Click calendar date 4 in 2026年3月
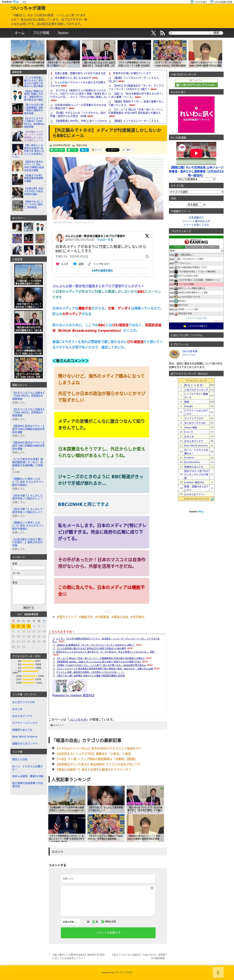 pos(29,626)
